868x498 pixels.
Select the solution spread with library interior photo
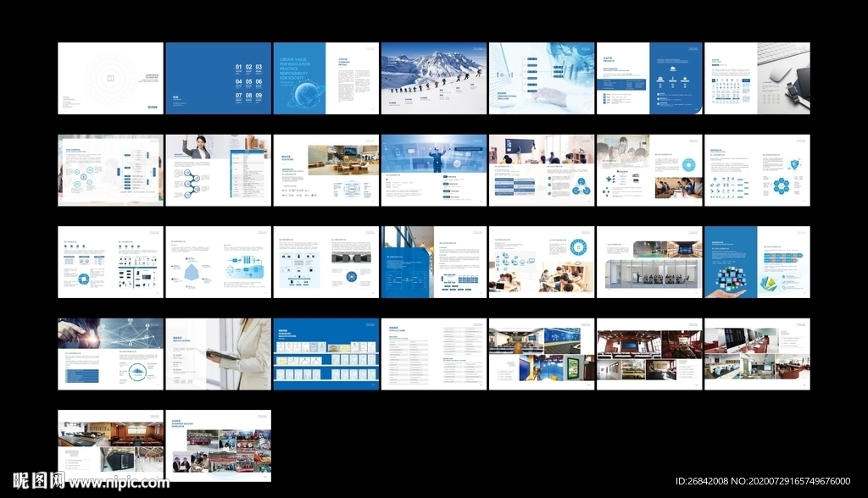pyautogui.click(x=326, y=170)
